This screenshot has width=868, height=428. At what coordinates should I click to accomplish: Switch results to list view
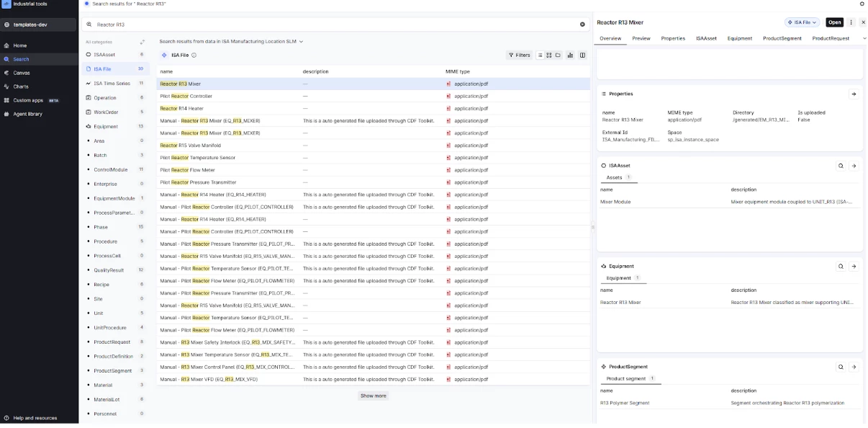(x=540, y=55)
